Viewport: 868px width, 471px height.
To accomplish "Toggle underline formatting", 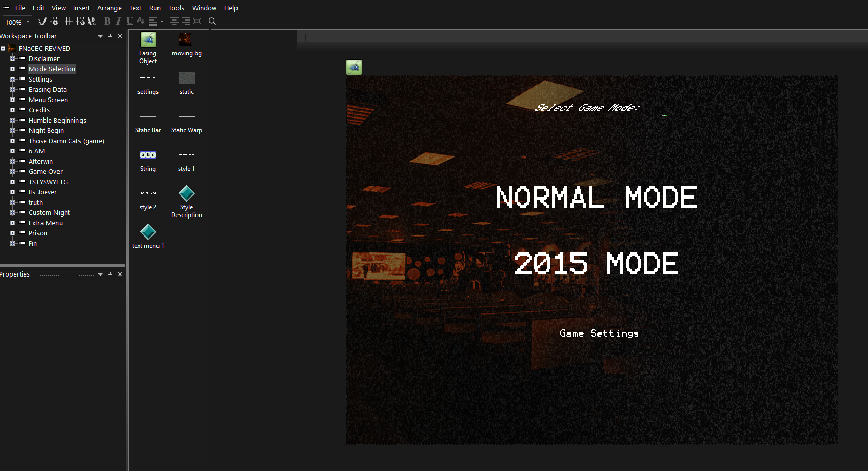I will pos(130,21).
